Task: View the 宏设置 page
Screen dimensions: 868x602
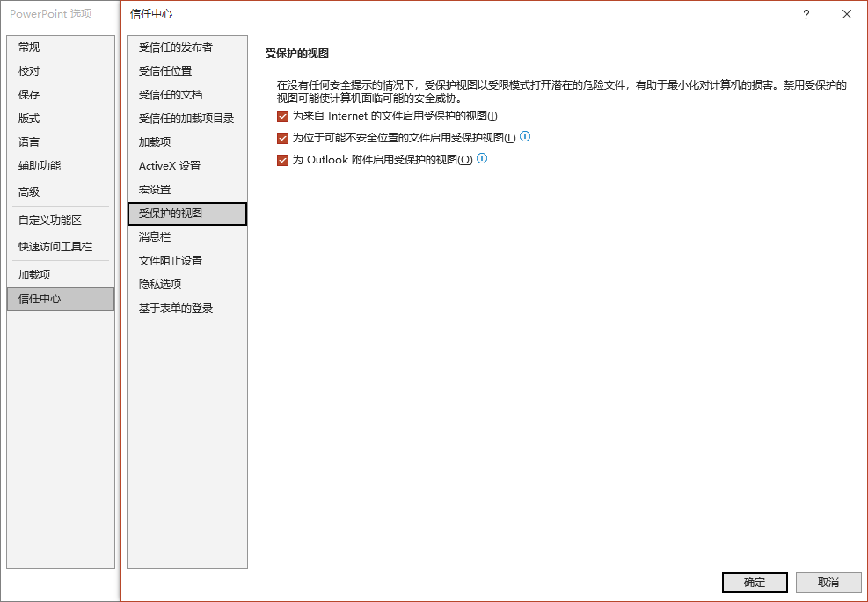Action: tap(157, 189)
